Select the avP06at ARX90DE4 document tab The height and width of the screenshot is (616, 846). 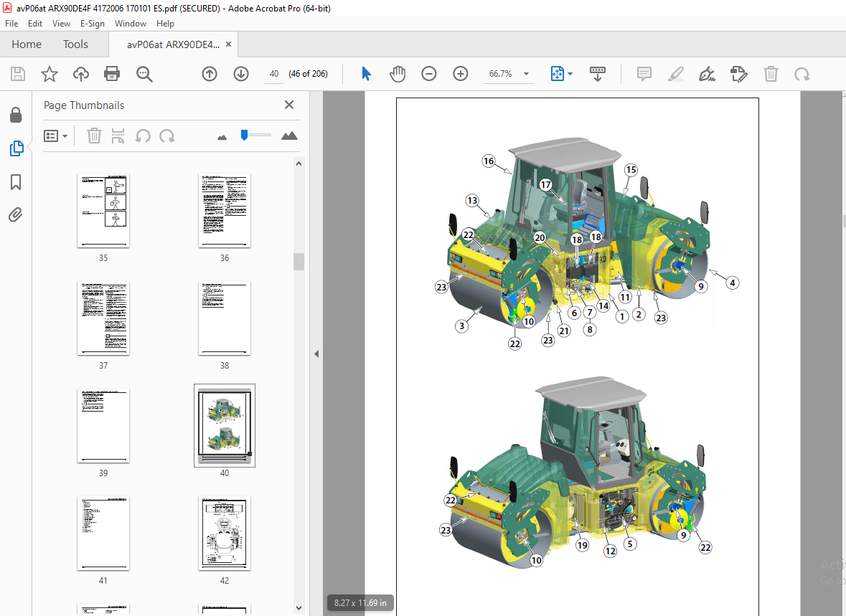(173, 44)
